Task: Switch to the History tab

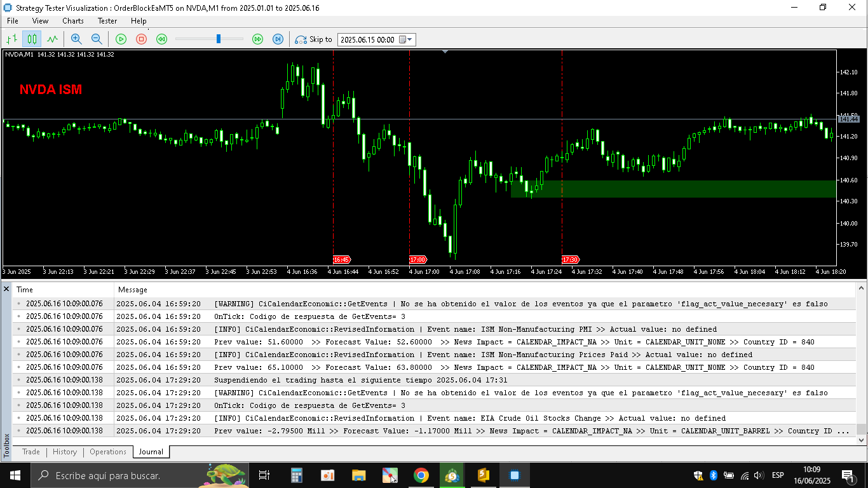Action: click(x=65, y=452)
